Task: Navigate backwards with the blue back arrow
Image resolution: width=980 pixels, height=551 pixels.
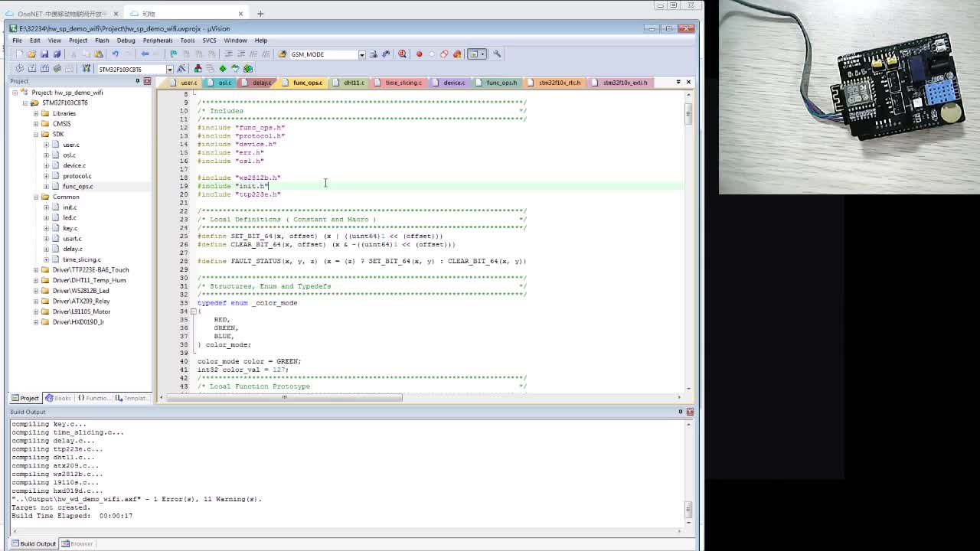Action: (x=145, y=54)
